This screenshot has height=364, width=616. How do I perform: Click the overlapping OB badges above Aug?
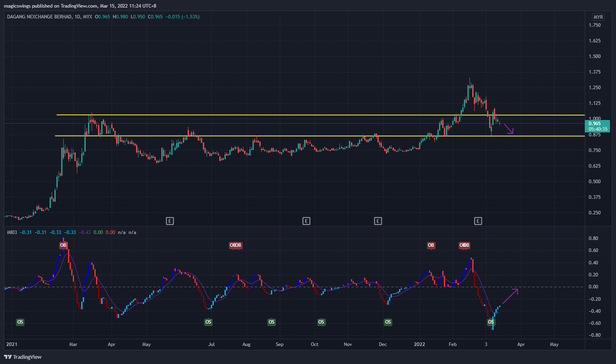235,245
